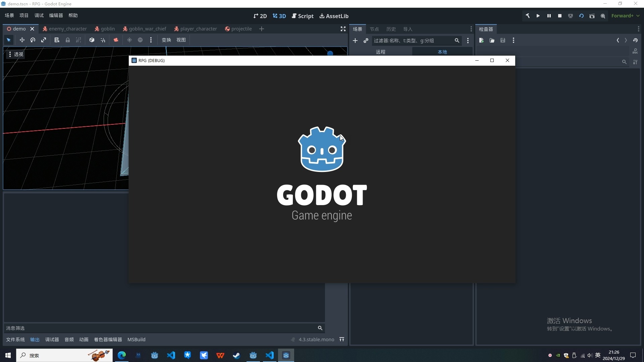The image size is (644, 362).
Task: Open the 调试 menu
Action: coord(39,15)
